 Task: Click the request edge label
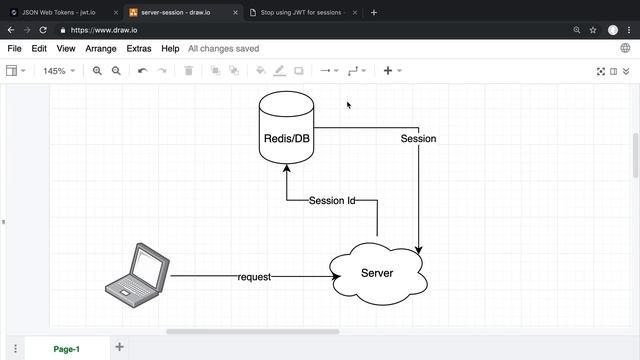coord(254,277)
